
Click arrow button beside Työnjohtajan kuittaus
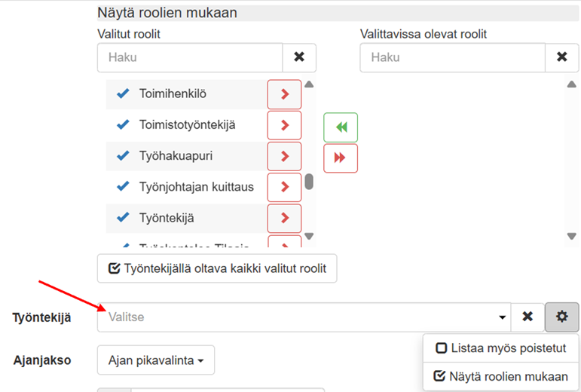[284, 187]
